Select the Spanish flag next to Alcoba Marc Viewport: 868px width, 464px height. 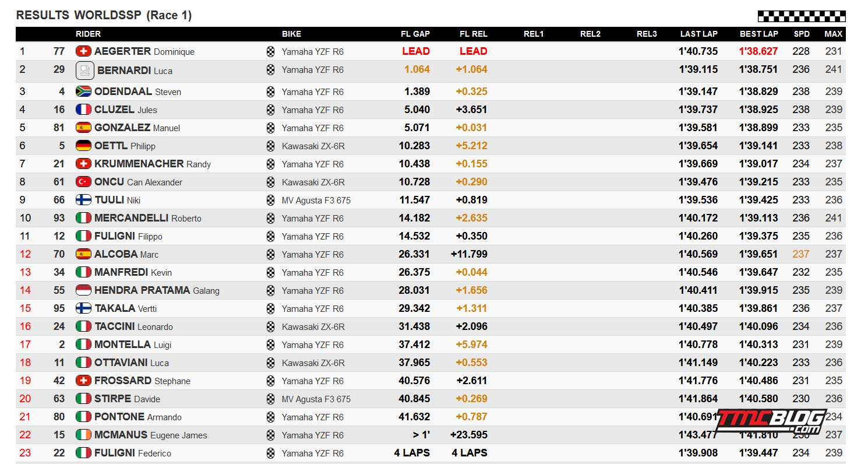pyautogui.click(x=83, y=254)
